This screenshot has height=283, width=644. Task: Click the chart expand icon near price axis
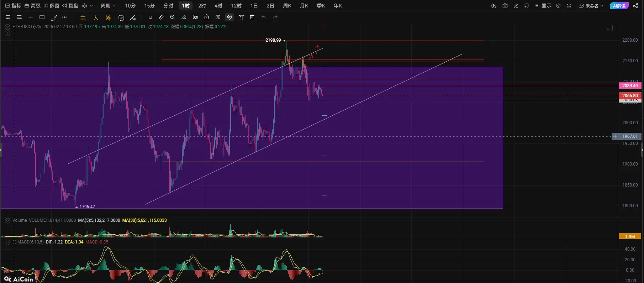click(609, 28)
